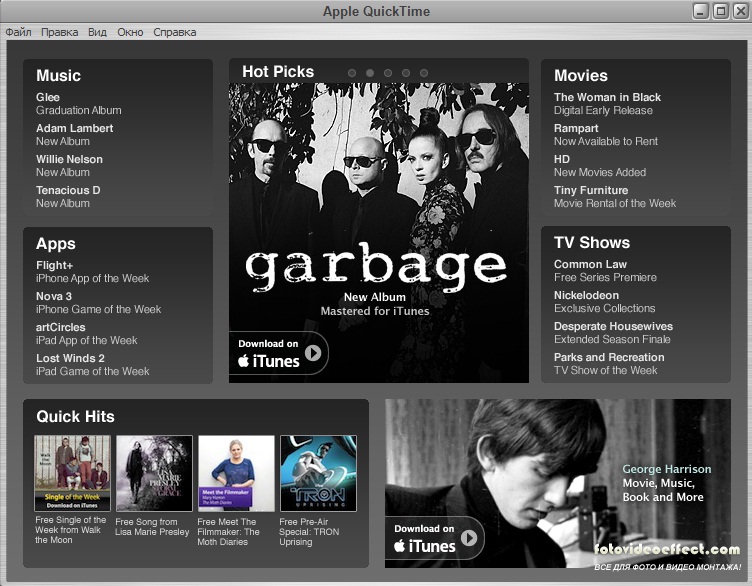Click TRON Uprising thumbnail
752x586 pixels.
tap(318, 473)
